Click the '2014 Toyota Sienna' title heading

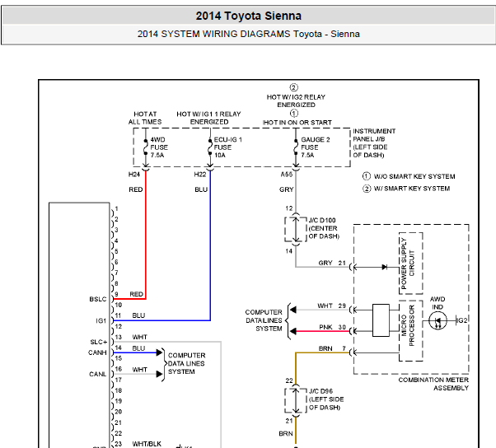(x=248, y=16)
